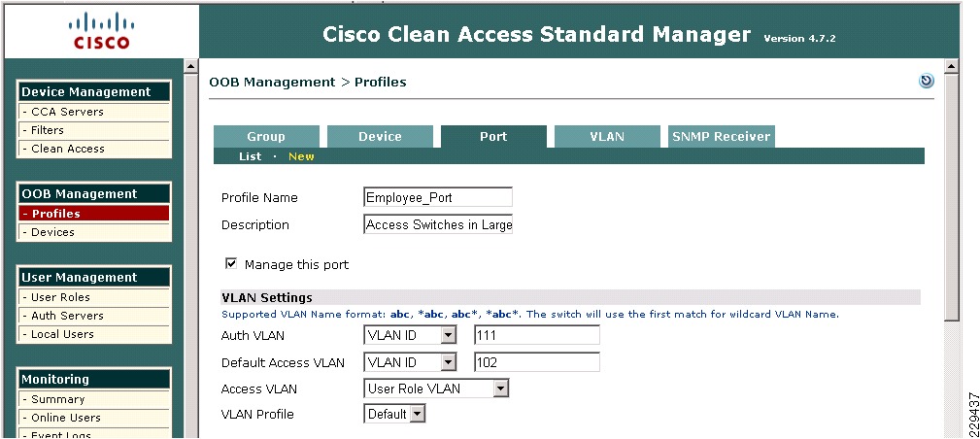Click the main page scrollbar thumb
The image size is (980, 439).
coord(951,197)
